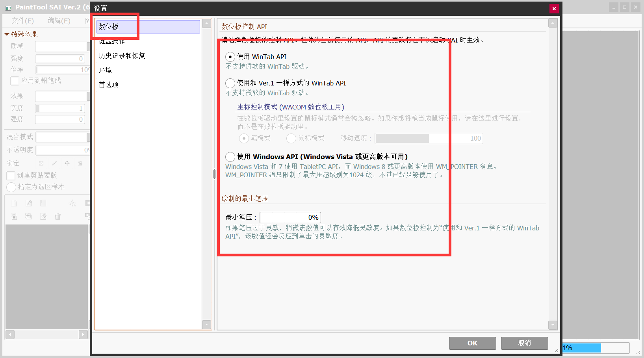Click category list scroll-up arrow

[x=206, y=24]
